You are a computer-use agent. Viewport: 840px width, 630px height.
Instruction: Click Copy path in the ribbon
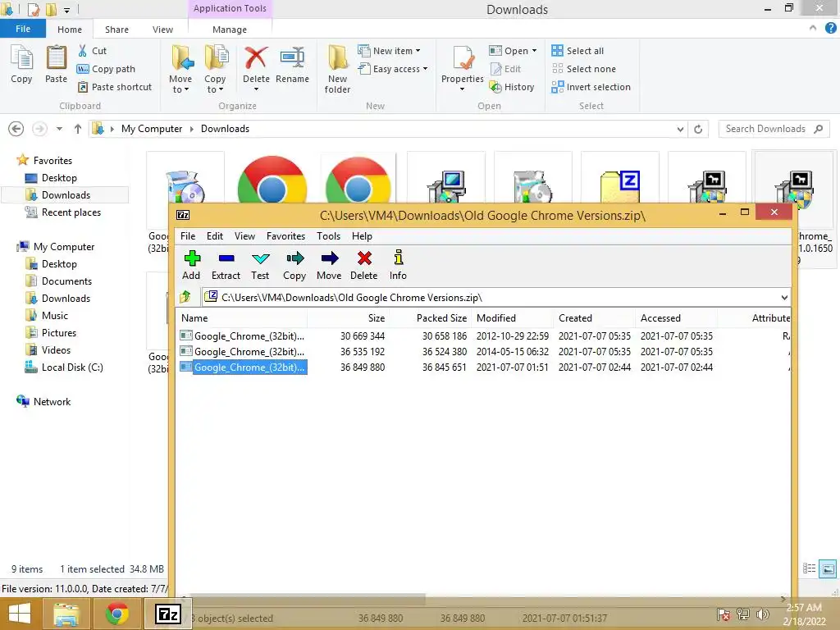pos(106,69)
